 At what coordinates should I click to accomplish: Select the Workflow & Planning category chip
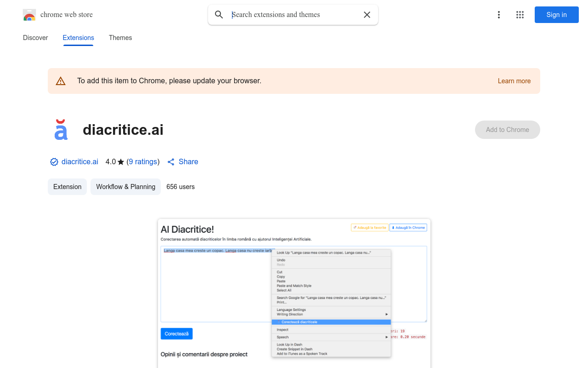coord(125,187)
